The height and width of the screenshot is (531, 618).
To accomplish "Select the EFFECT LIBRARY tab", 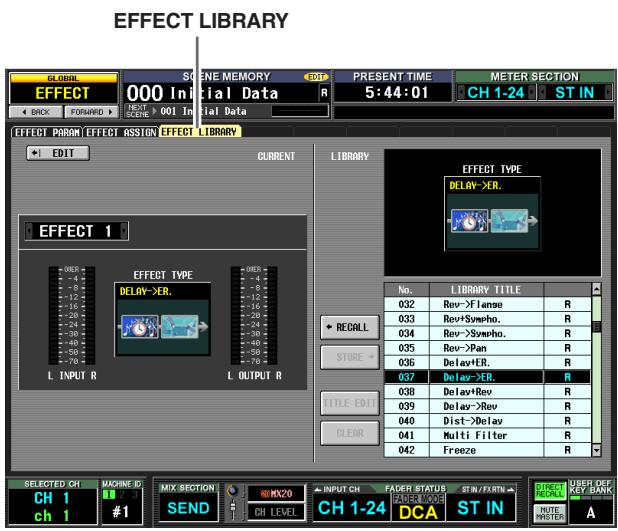I will pos(200,132).
